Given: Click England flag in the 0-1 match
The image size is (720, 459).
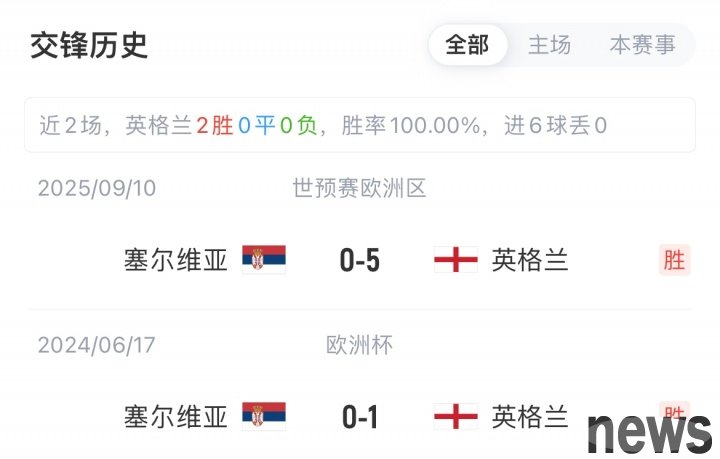Looking at the screenshot, I should [455, 416].
